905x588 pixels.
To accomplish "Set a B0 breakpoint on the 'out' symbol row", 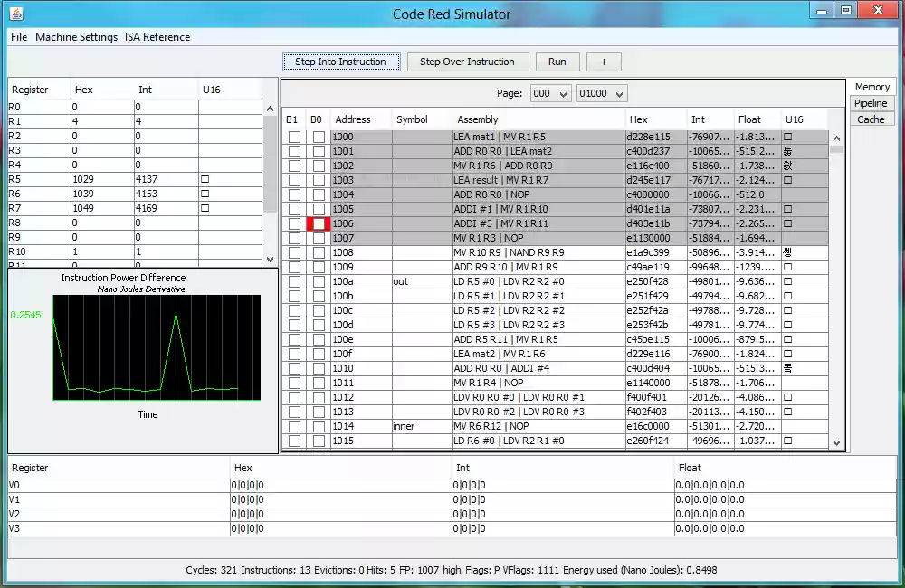I will [x=316, y=281].
